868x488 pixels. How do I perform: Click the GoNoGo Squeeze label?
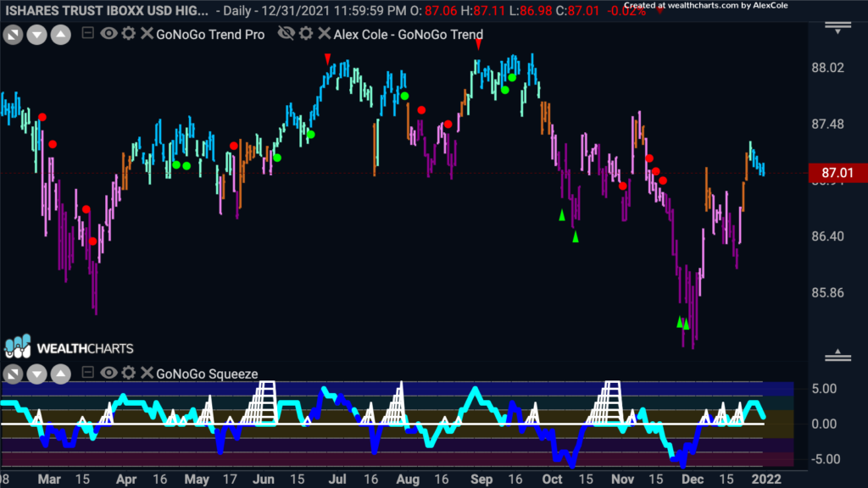(x=207, y=374)
